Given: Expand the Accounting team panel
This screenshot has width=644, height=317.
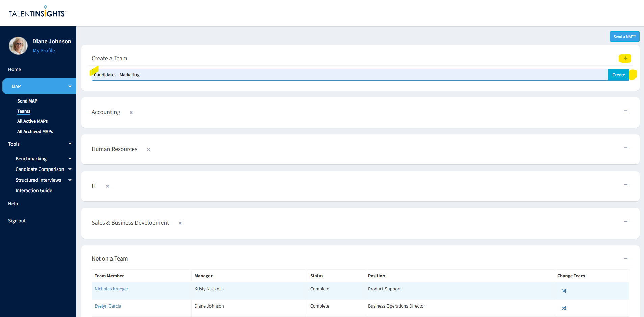Looking at the screenshot, I should pyautogui.click(x=625, y=111).
